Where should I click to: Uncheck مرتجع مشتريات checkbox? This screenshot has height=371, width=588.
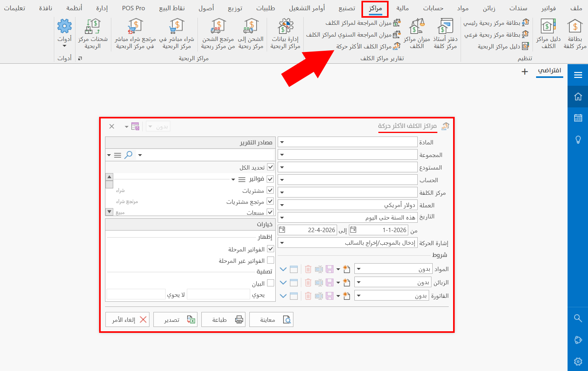point(270,201)
